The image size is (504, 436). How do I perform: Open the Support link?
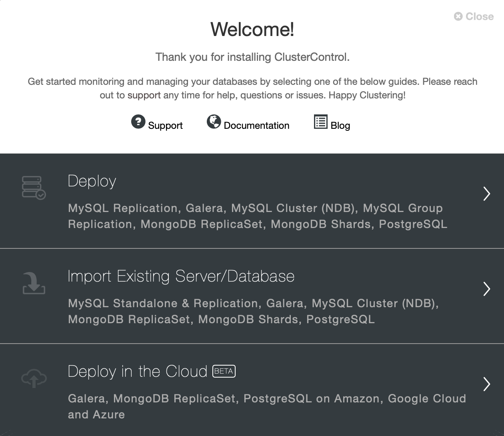(x=165, y=126)
